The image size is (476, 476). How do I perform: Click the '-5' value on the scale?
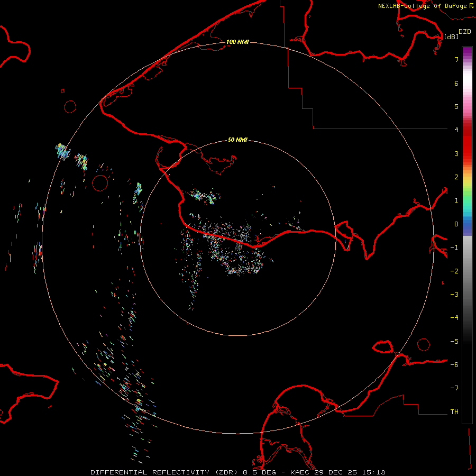(454, 342)
